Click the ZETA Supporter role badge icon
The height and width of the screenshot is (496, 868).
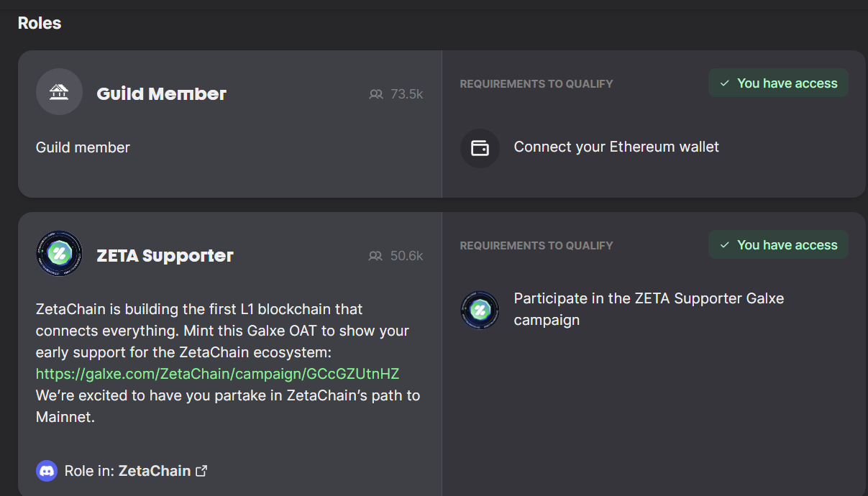[x=59, y=254]
